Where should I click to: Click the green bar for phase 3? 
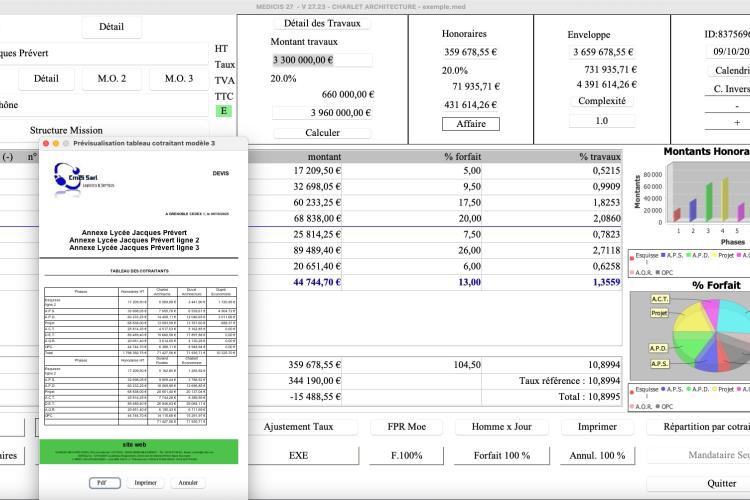click(x=709, y=201)
